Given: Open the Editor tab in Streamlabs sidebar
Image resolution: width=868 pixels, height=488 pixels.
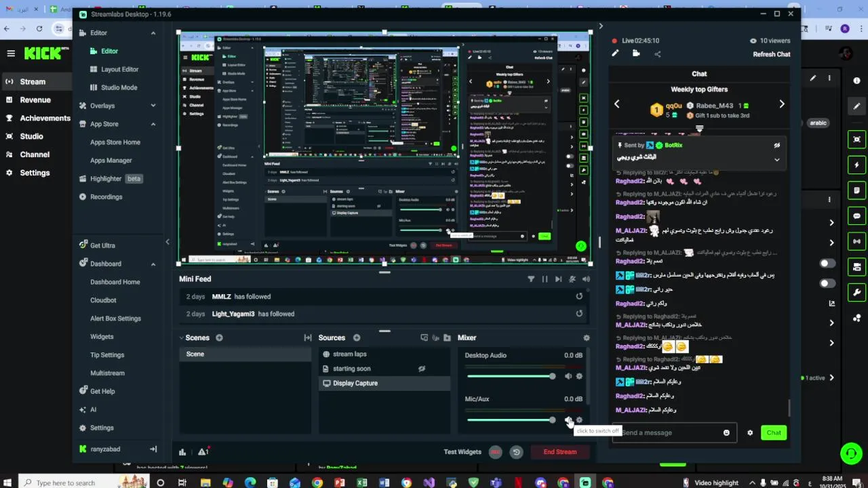Looking at the screenshot, I should tap(109, 51).
